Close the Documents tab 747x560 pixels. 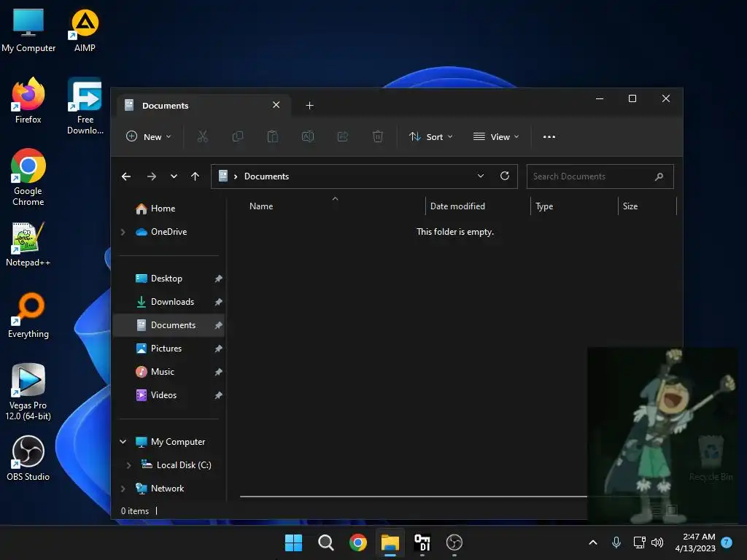(x=276, y=105)
